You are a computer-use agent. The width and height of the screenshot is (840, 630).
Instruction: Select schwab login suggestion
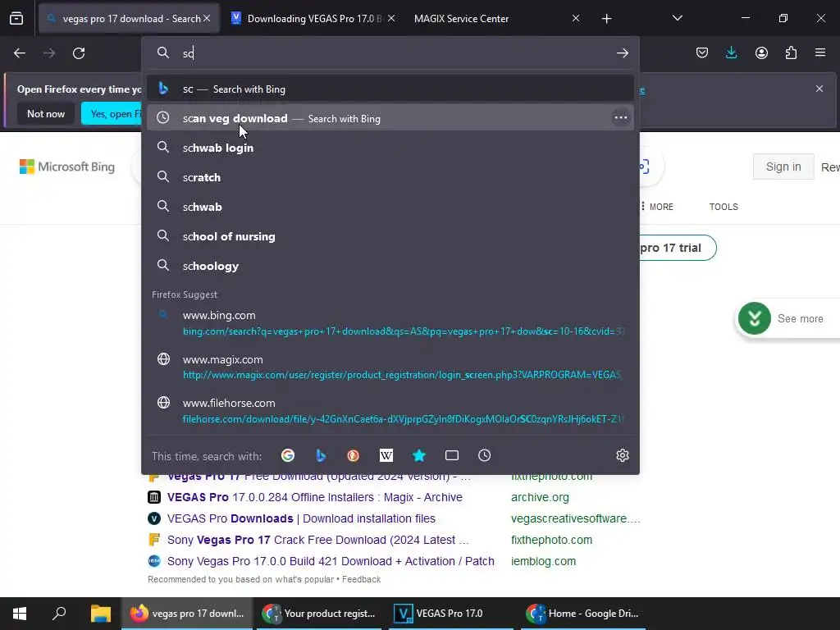(390, 148)
